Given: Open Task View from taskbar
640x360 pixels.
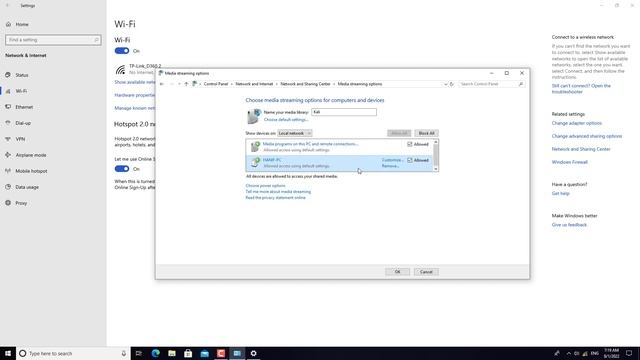Looking at the screenshot, I should pos(138,353).
